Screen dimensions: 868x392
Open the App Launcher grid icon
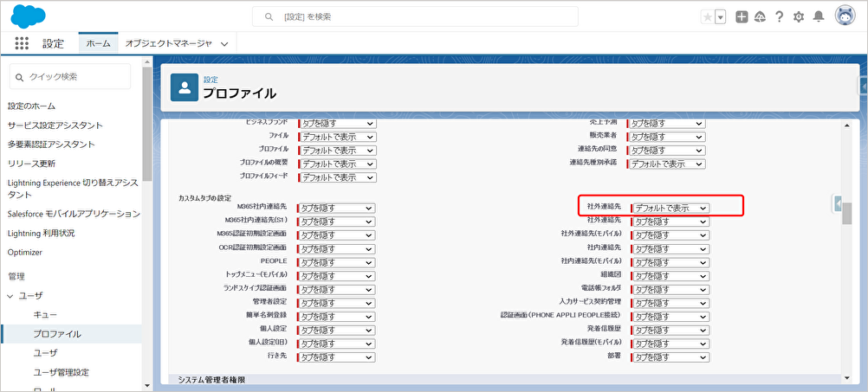(23, 43)
